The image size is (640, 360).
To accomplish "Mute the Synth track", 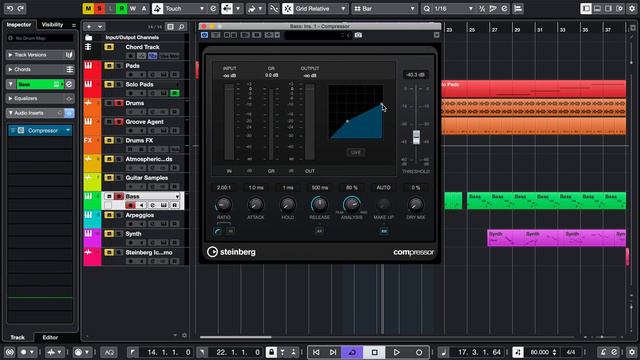I will point(109,234).
